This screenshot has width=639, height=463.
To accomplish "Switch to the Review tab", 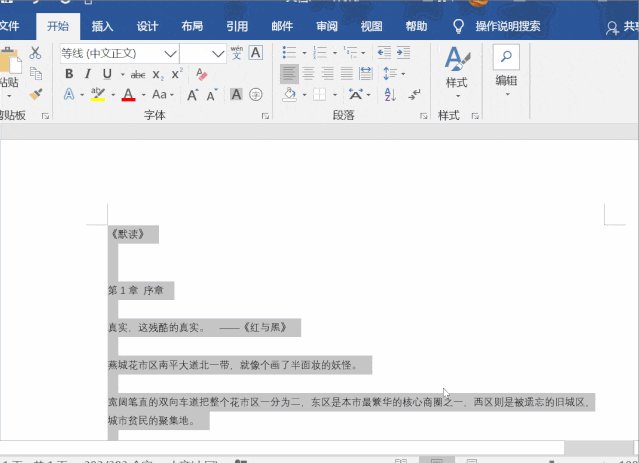I will tap(327, 26).
